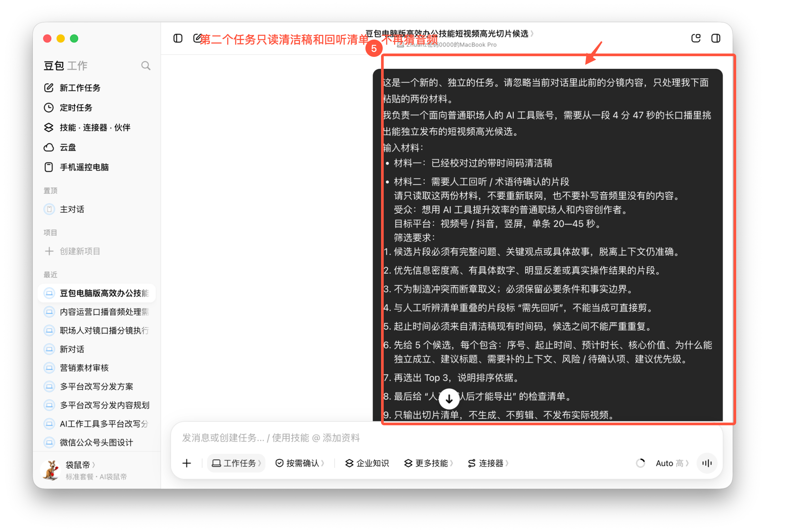Click the 置顶 section label
Image resolution: width=798 pixels, height=532 pixels.
click(51, 191)
